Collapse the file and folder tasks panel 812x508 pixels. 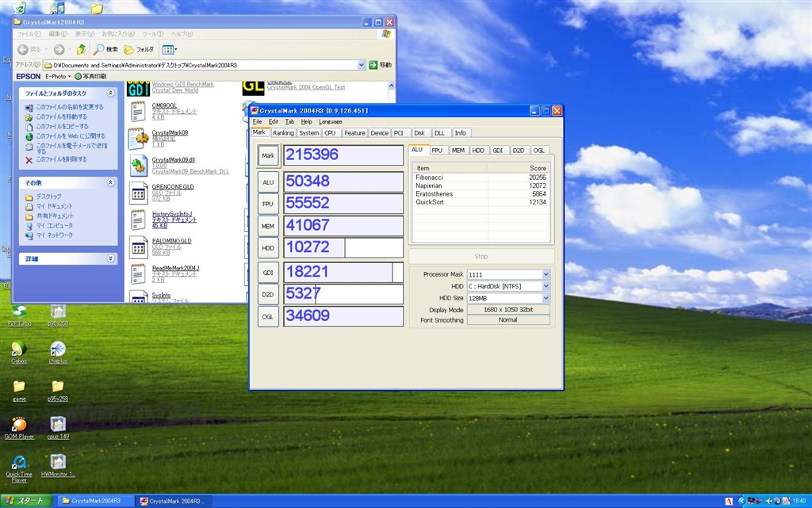110,93
